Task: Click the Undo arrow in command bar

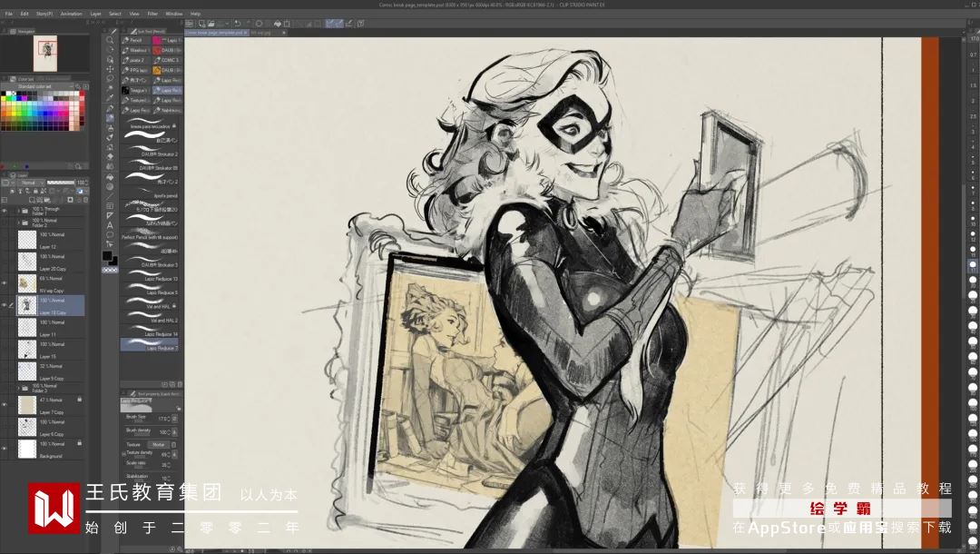Action: click(238, 24)
